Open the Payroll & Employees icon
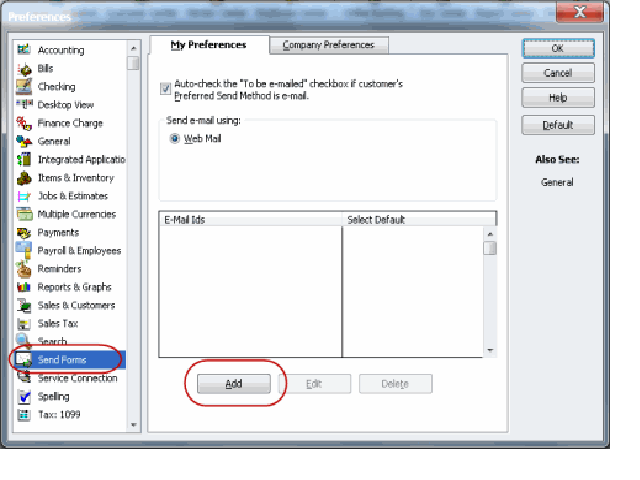 point(24,251)
